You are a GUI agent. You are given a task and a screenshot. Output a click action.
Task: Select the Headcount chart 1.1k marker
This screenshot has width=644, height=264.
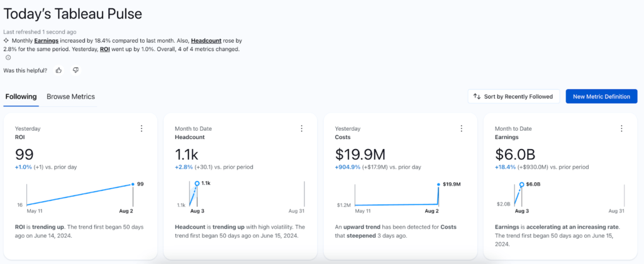point(197,184)
